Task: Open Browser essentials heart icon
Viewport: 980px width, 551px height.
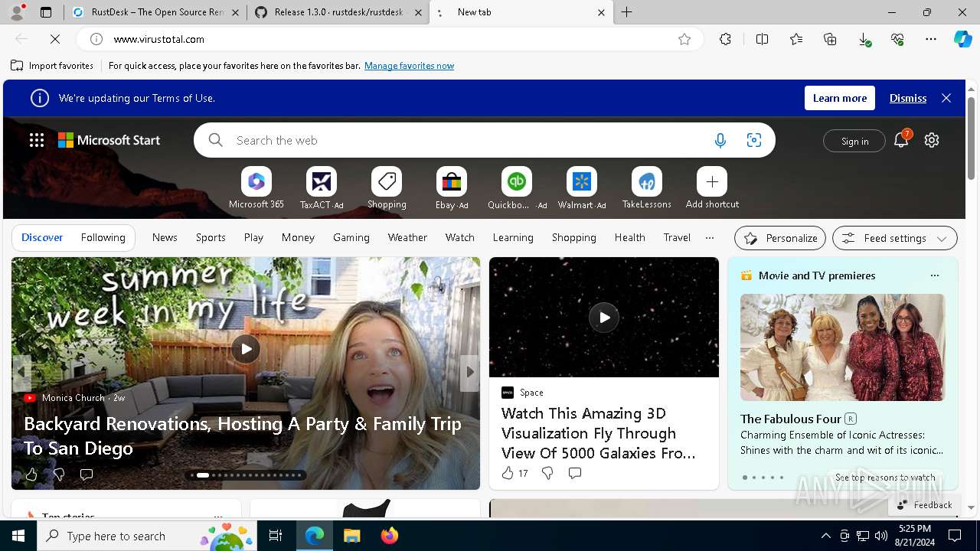Action: [897, 39]
